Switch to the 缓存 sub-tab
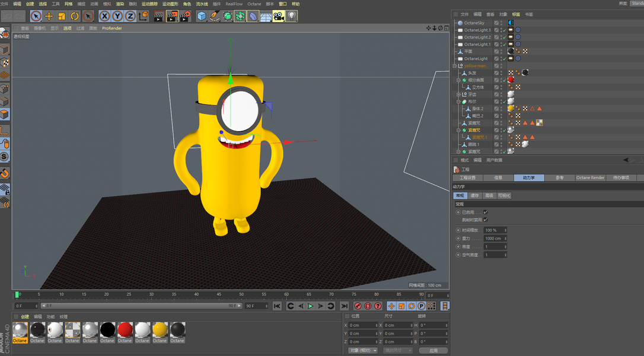644x356 pixels. pos(474,196)
